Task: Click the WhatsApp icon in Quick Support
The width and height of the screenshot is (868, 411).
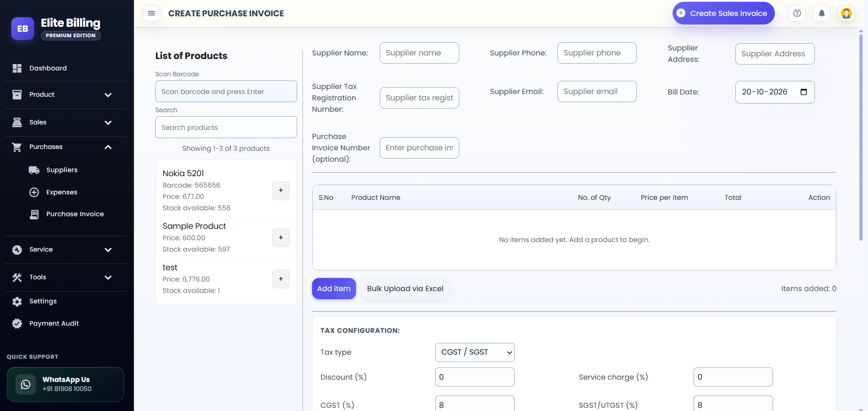Action: tap(26, 384)
